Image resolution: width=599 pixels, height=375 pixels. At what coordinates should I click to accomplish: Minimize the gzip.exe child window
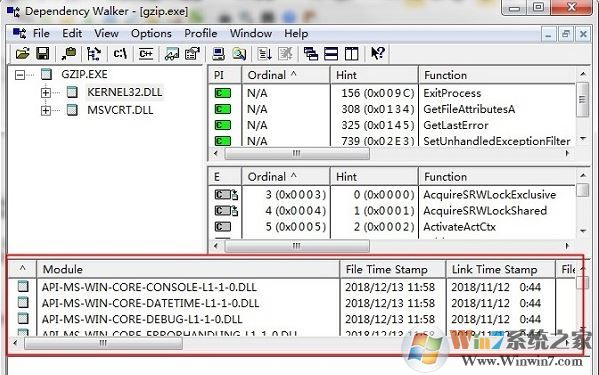click(x=548, y=34)
